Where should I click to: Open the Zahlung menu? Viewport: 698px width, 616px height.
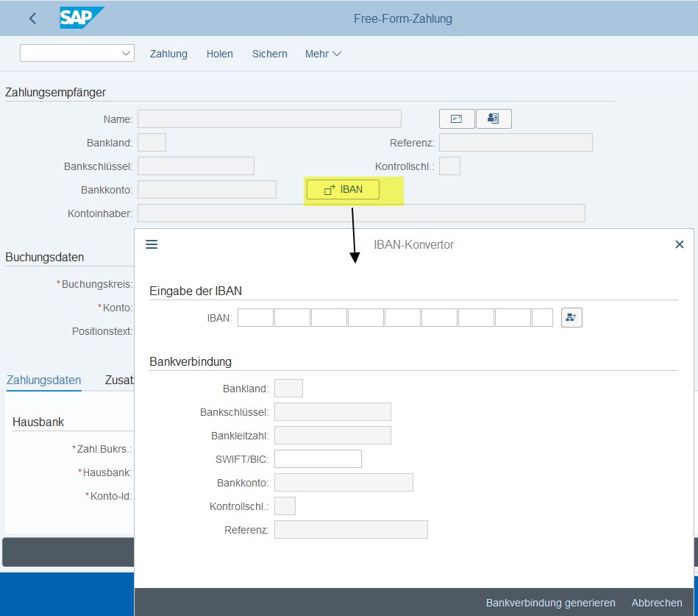tap(168, 54)
